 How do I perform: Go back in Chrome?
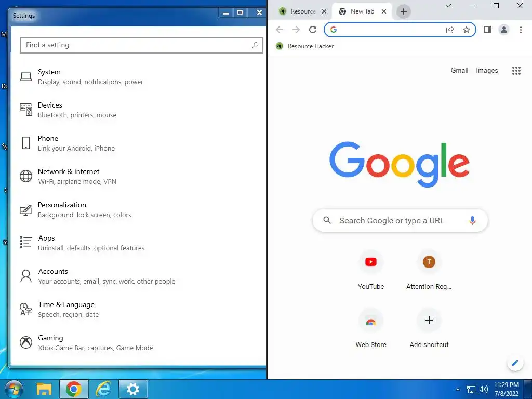pyautogui.click(x=280, y=30)
